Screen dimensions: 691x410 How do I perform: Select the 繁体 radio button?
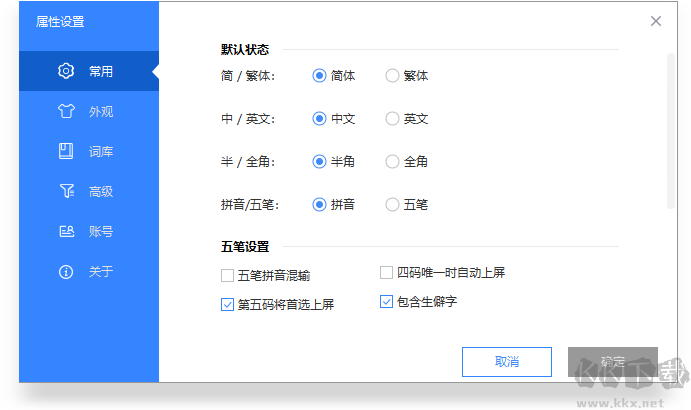pyautogui.click(x=392, y=76)
